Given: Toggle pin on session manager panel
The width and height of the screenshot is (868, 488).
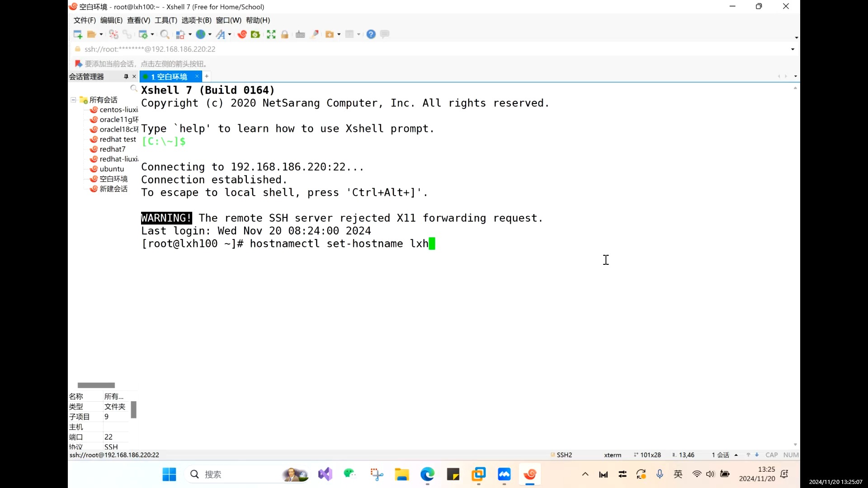Looking at the screenshot, I should 126,76.
